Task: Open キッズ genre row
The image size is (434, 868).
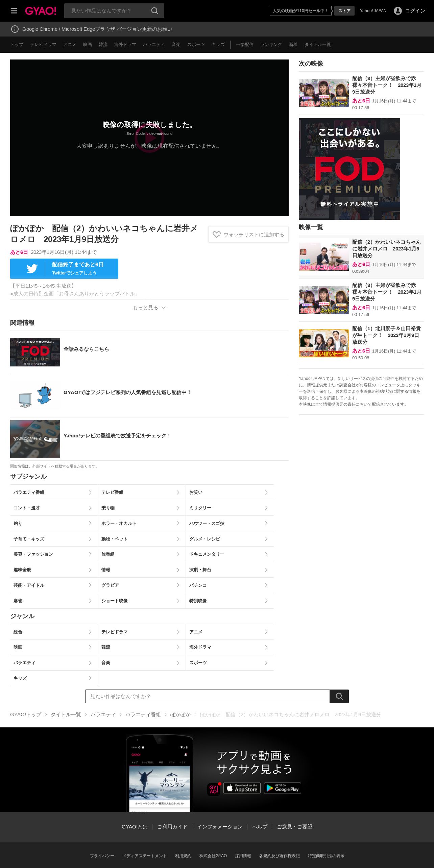Action: click(54, 678)
